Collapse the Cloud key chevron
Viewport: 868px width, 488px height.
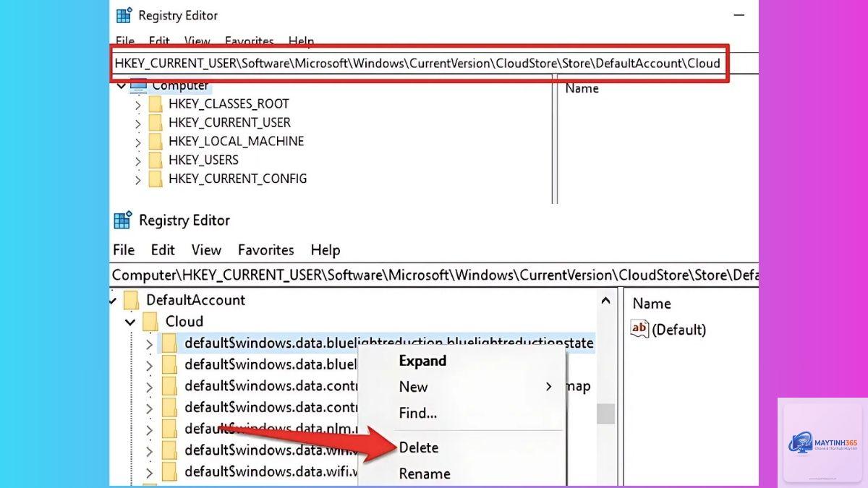pyautogui.click(x=130, y=322)
